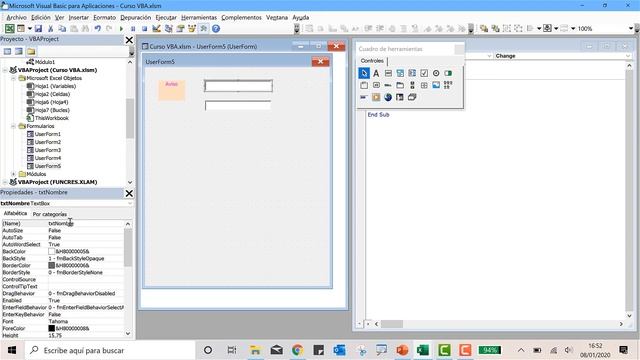The height and width of the screenshot is (360, 640).
Task: Click the Bring to Front toolbar icon
Action: [x=484, y=29]
